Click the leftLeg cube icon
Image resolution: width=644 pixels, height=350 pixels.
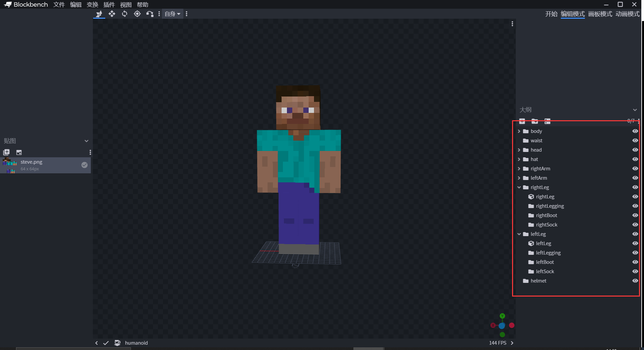click(x=531, y=243)
